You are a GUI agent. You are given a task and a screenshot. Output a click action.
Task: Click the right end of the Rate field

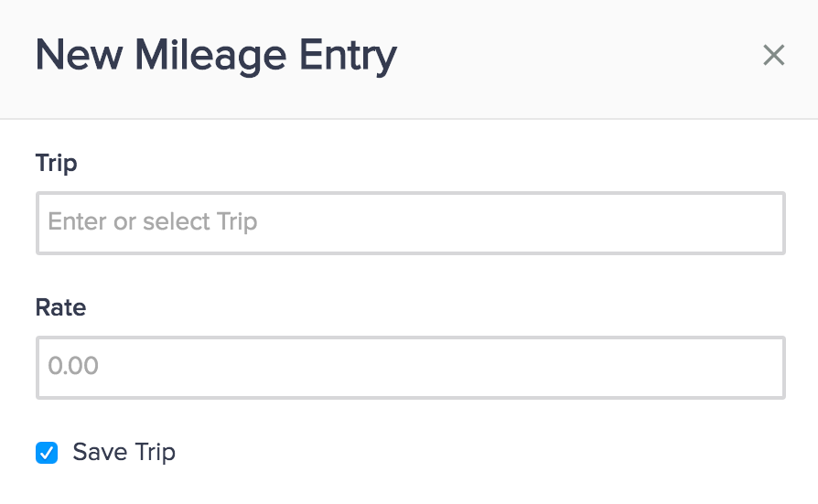pos(759,367)
